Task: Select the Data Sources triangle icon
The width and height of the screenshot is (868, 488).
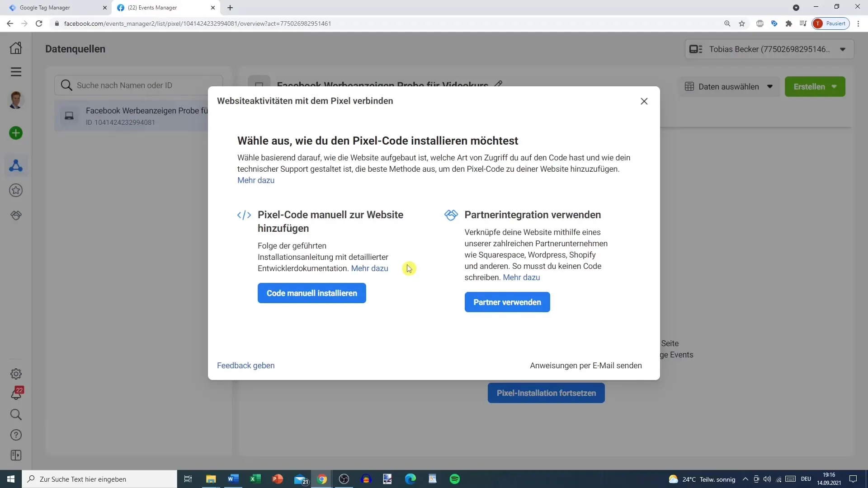Action: click(x=16, y=166)
